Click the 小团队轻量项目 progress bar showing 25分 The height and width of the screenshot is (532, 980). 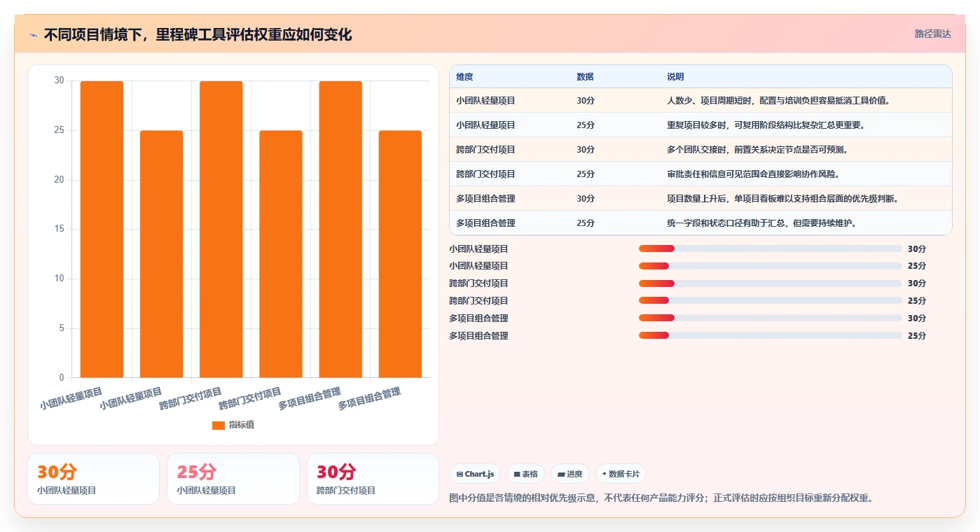771,266
